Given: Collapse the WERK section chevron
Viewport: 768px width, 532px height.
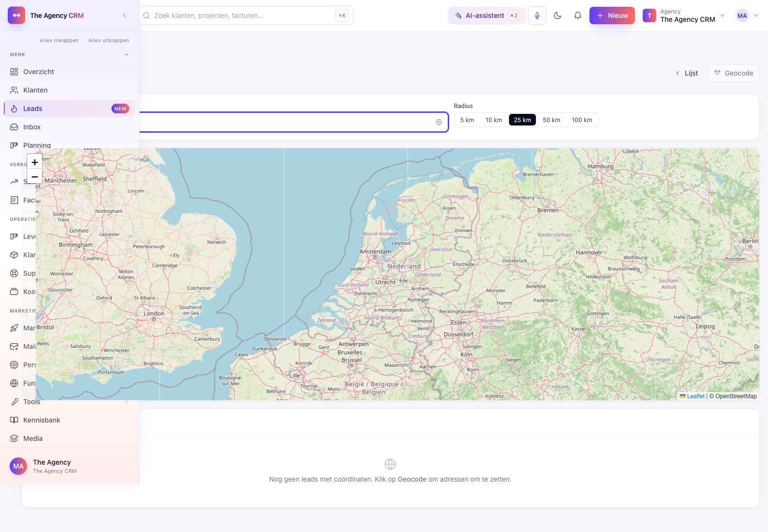Looking at the screenshot, I should 126,55.
